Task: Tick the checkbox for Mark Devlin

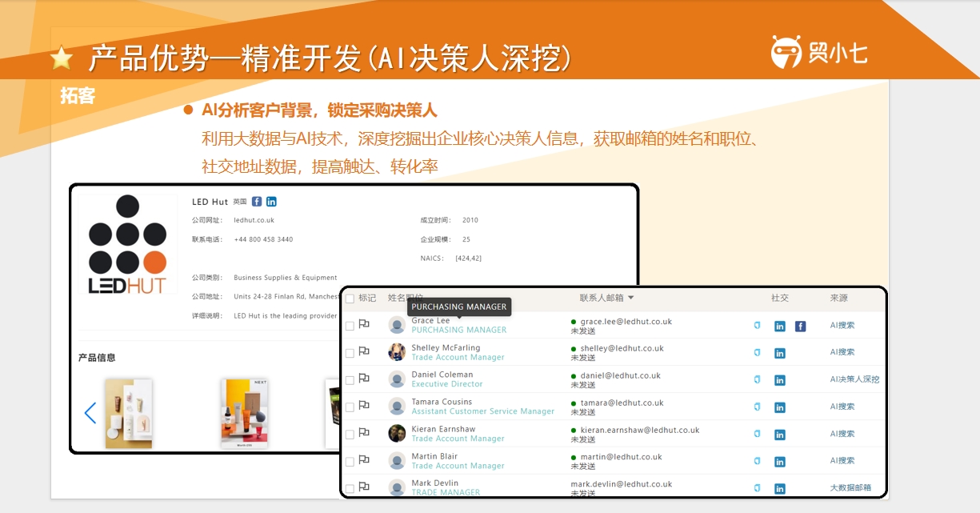Action: click(x=350, y=489)
